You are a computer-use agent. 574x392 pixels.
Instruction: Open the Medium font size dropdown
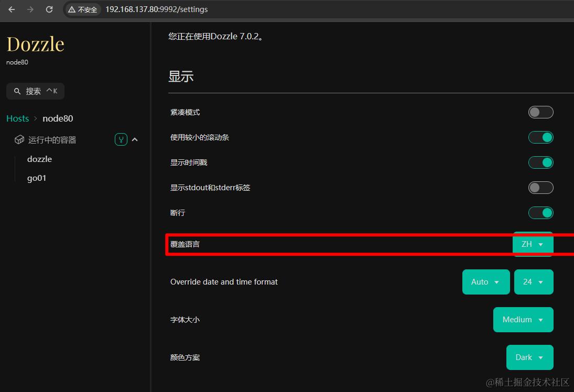[x=523, y=319]
